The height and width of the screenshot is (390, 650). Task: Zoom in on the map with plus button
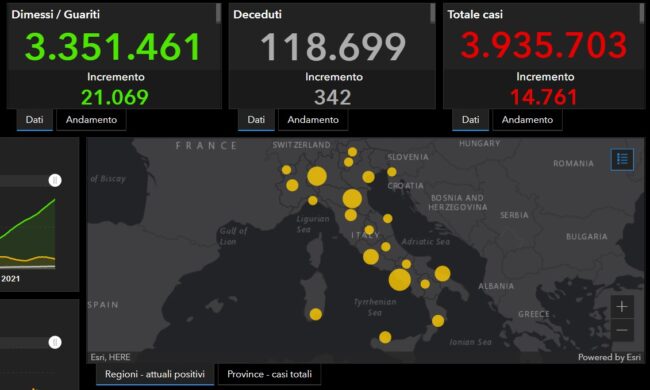[622, 307]
